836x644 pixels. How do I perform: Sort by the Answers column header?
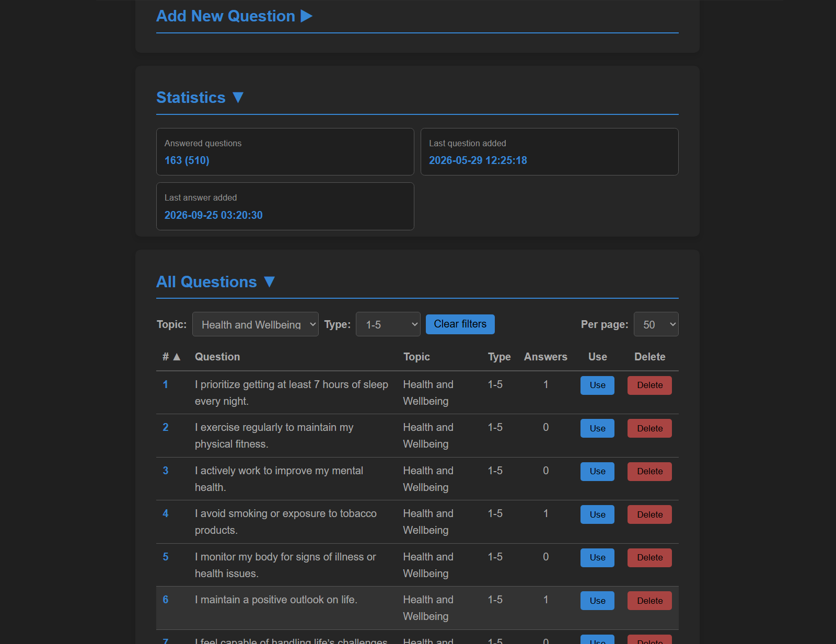[x=545, y=357]
